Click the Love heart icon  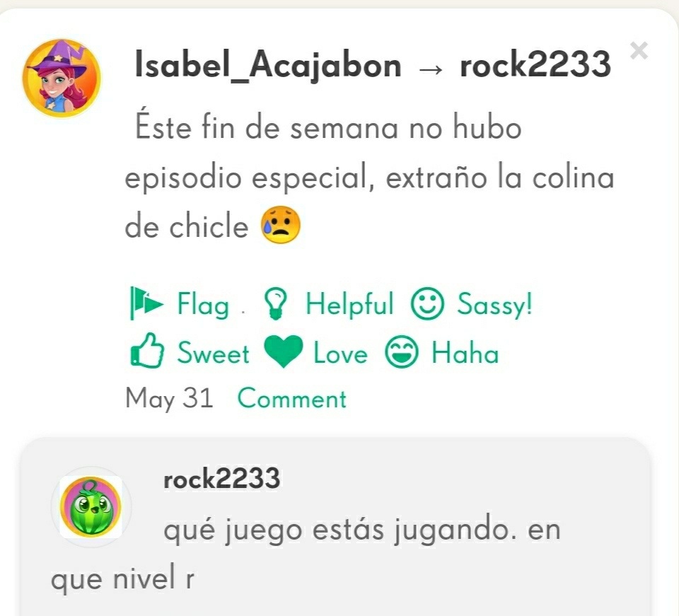pos(283,351)
